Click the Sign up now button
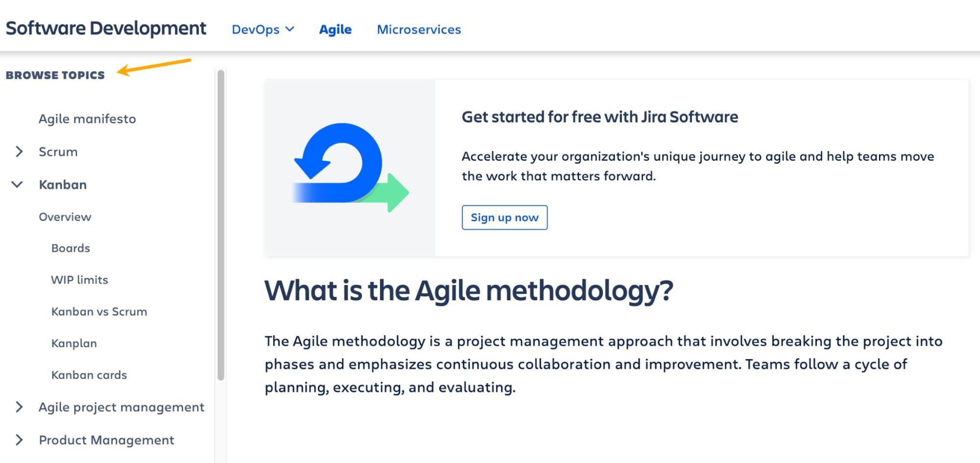This screenshot has height=463, width=980. (504, 218)
